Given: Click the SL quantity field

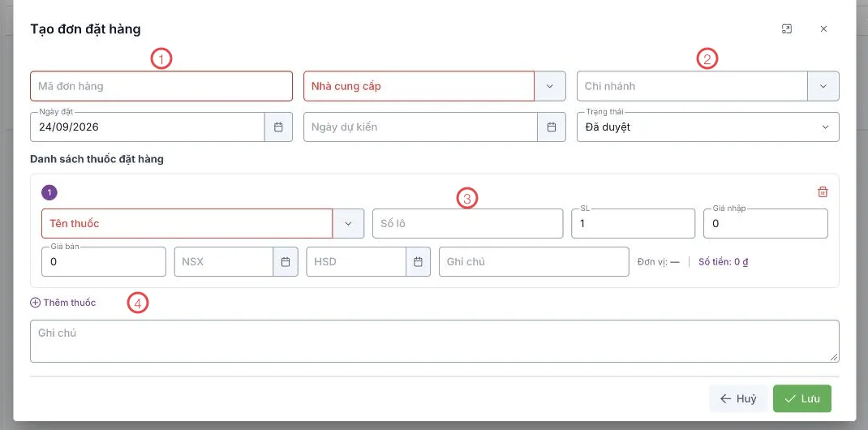Looking at the screenshot, I should click(x=634, y=224).
